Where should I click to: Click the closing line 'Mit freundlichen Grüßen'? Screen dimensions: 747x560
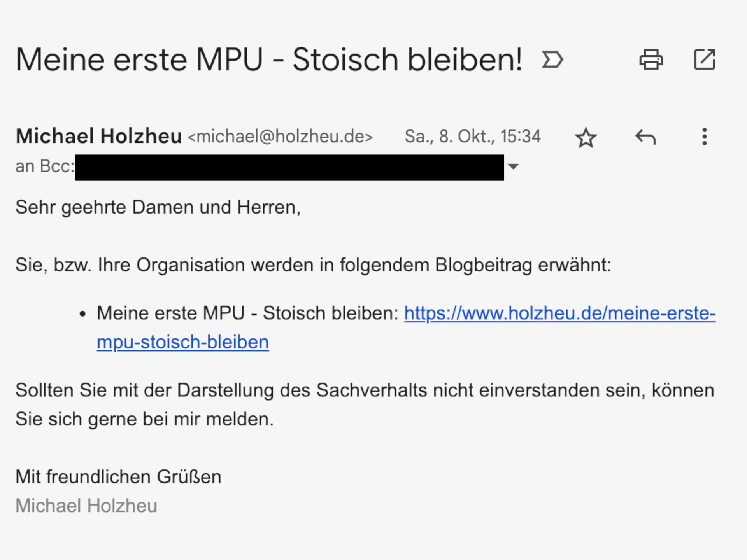118,477
